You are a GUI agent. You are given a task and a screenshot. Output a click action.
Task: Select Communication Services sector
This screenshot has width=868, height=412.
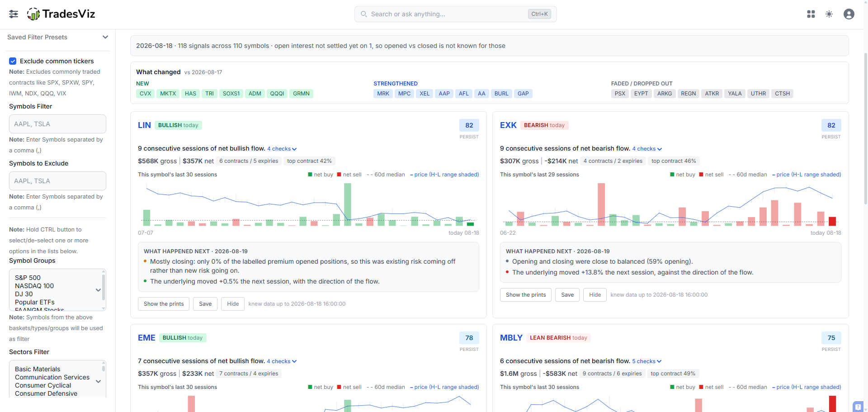52,377
